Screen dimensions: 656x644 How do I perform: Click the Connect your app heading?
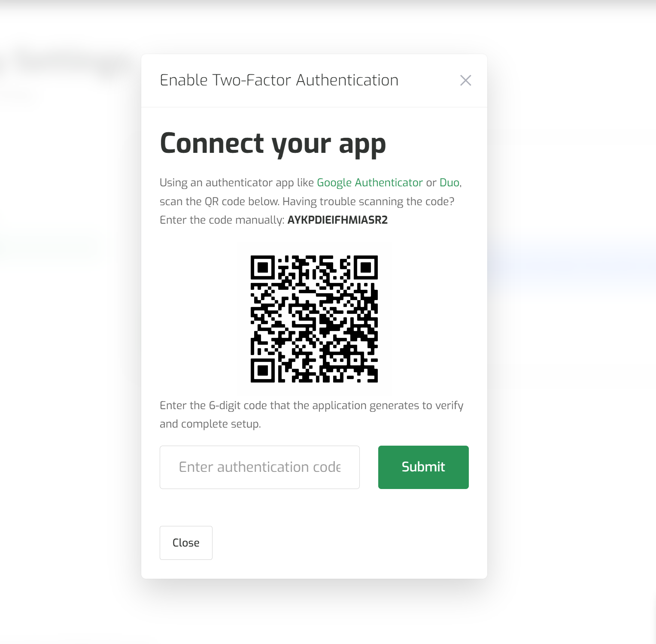coord(273,144)
